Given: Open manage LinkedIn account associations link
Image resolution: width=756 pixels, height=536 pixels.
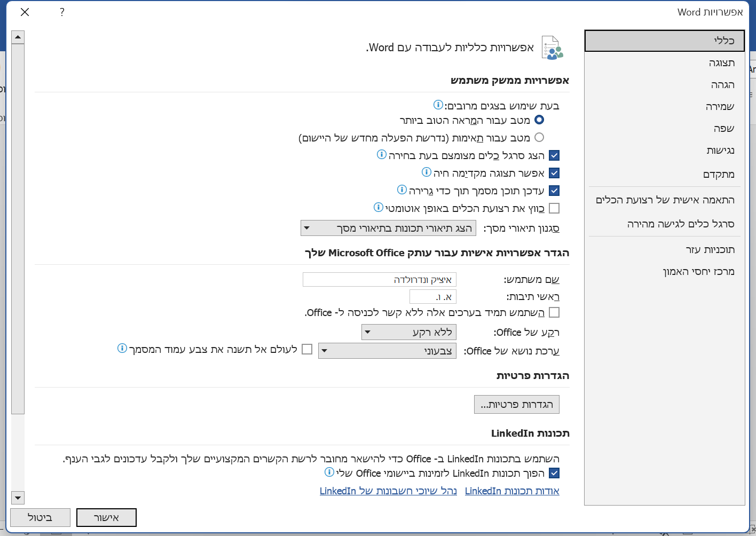Looking at the screenshot, I should 388,491.
